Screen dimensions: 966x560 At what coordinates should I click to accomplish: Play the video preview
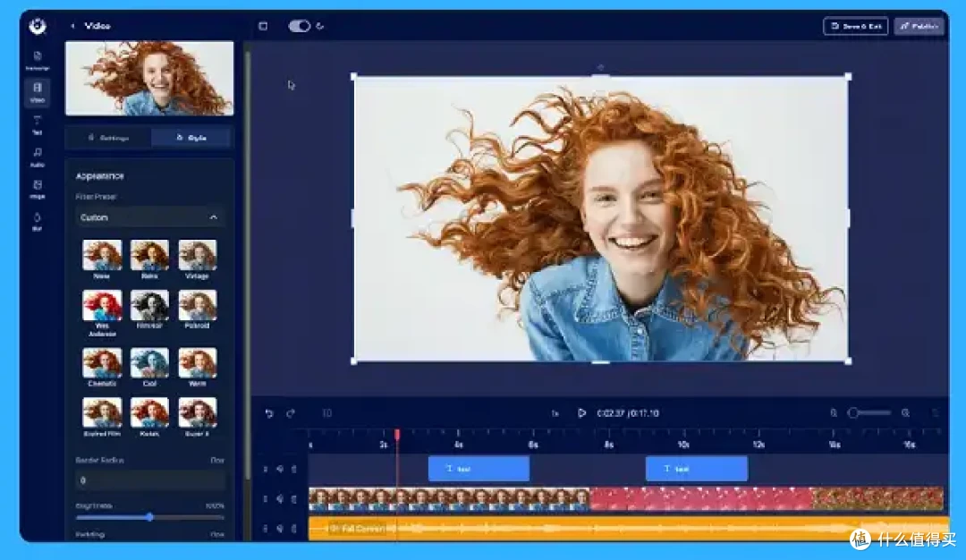tap(581, 412)
